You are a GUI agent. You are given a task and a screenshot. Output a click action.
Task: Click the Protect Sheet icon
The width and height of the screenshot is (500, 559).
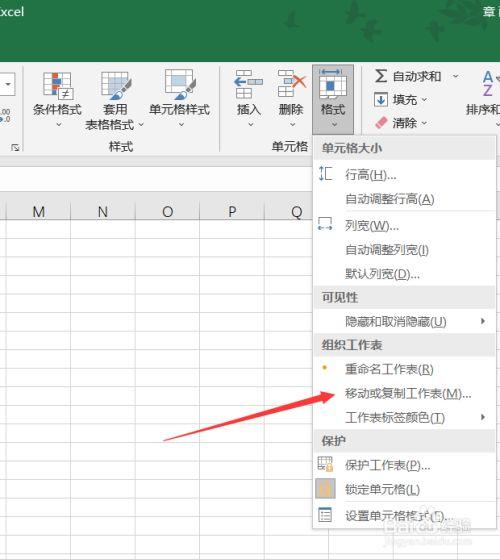point(325,464)
